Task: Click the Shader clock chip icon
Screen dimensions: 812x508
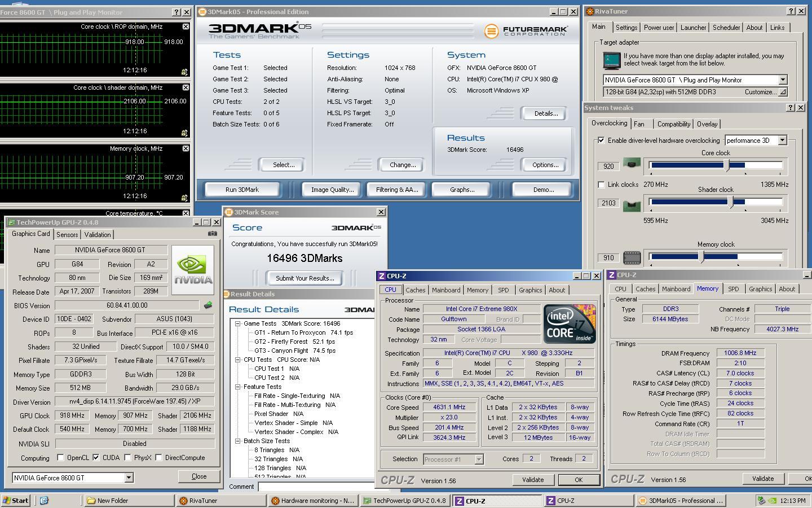Action: [632, 205]
